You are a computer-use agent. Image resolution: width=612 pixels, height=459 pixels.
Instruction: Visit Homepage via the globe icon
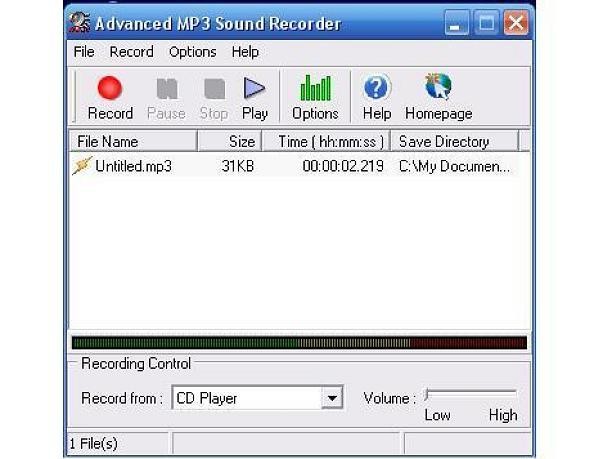(439, 98)
